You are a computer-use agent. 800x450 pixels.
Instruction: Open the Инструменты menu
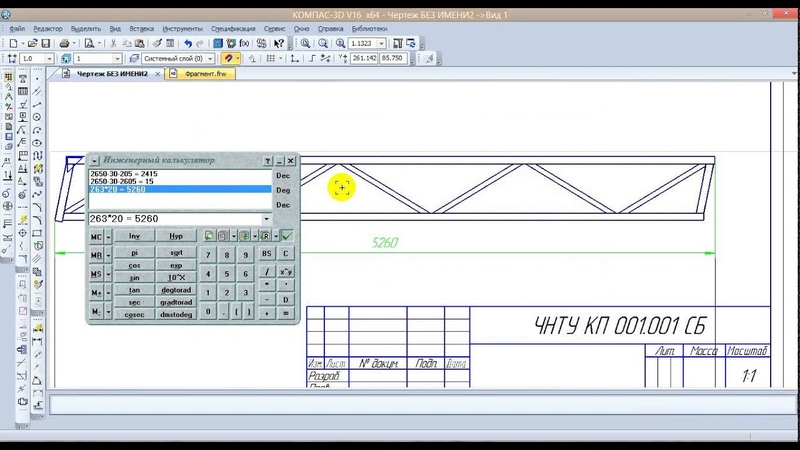182,29
